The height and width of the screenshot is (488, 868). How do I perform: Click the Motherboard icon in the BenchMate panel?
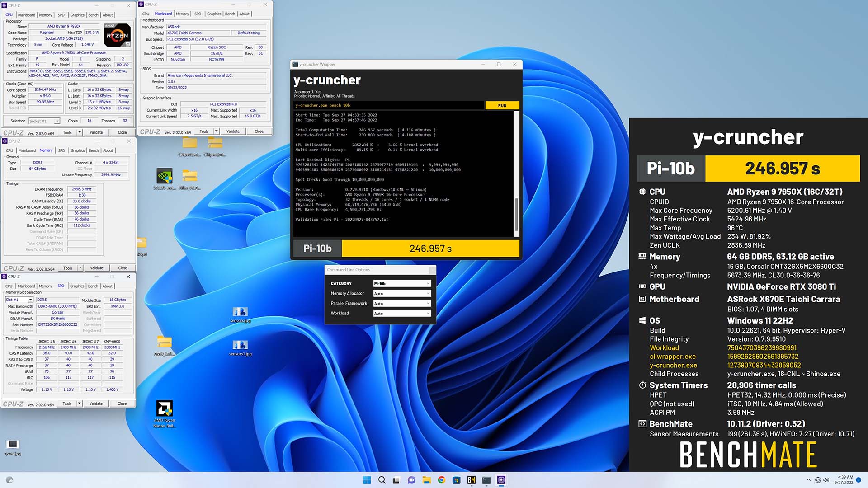click(642, 299)
